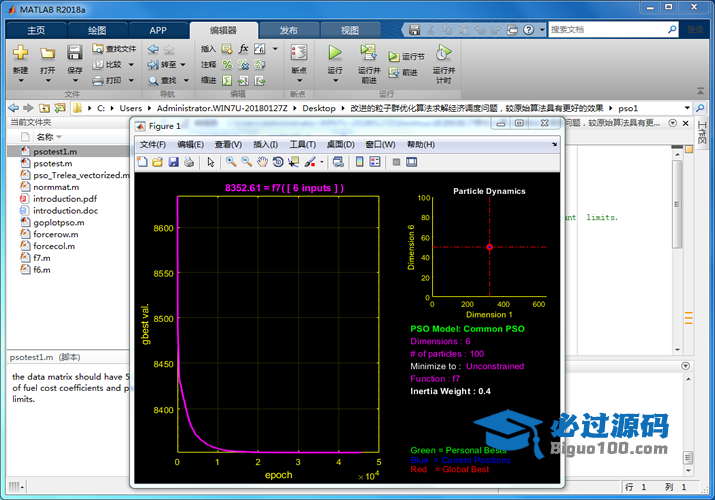This screenshot has height=500, width=715.
Task: Select psotest1.m in file list
Action: pos(68,151)
